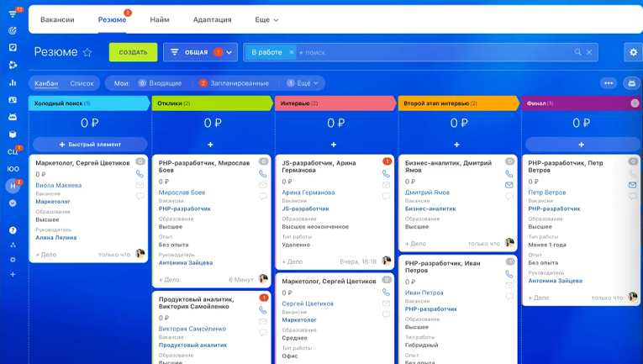Click phone icon on JS-разработчик Арина Германова card
Image resolution: width=643 pixels, height=364 pixels.
point(387,174)
